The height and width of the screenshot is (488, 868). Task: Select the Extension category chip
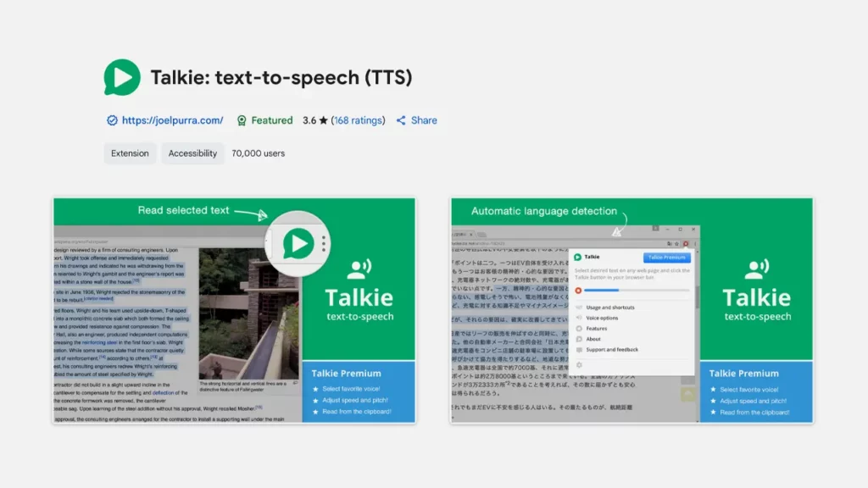point(130,153)
